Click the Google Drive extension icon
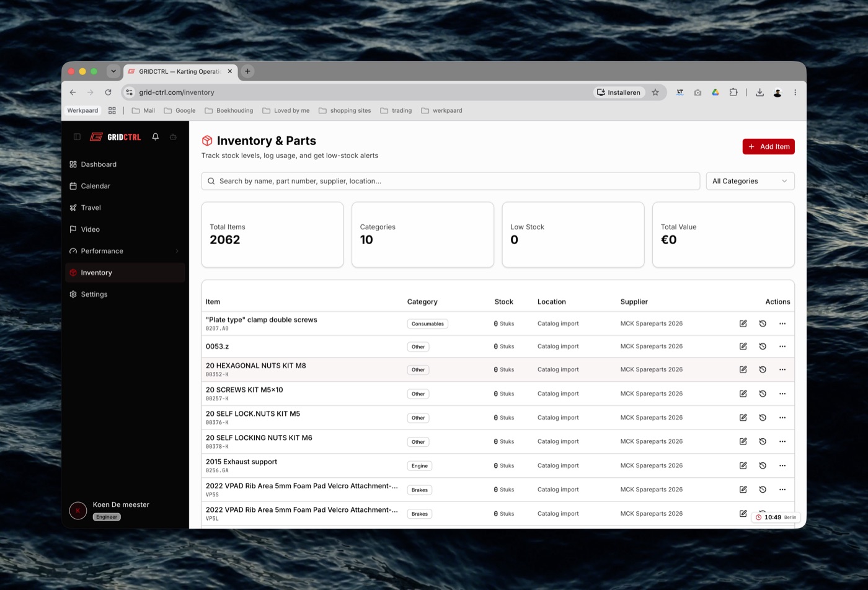 click(x=715, y=92)
